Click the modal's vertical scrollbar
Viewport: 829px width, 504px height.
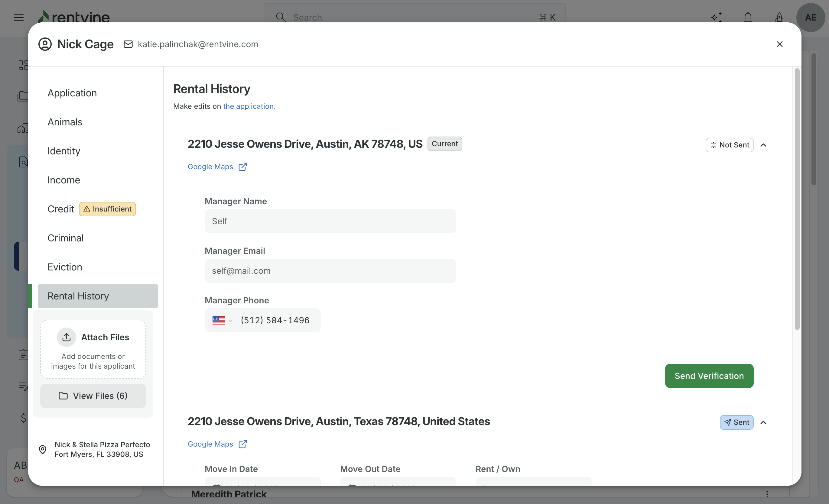797,199
